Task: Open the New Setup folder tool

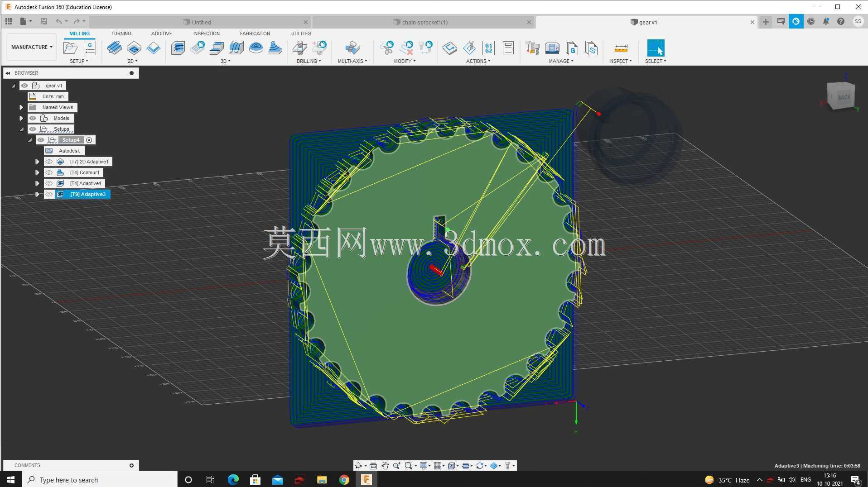Action: 70,48
